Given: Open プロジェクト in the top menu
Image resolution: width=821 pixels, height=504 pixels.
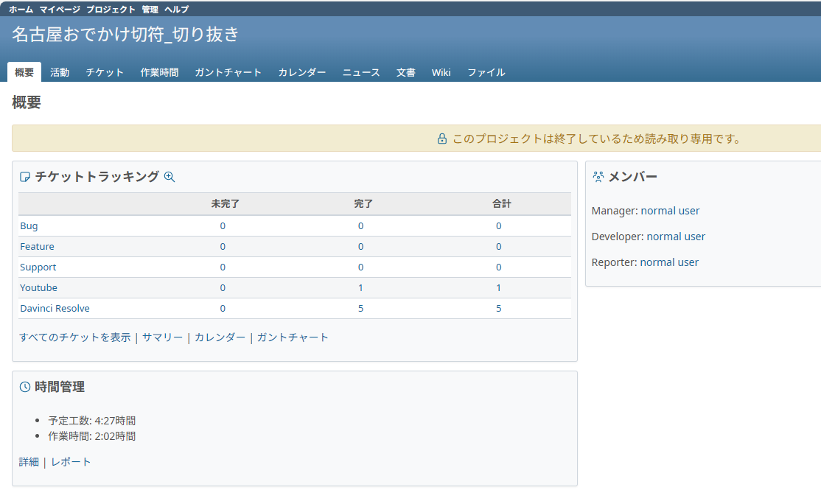Looking at the screenshot, I should (111, 10).
